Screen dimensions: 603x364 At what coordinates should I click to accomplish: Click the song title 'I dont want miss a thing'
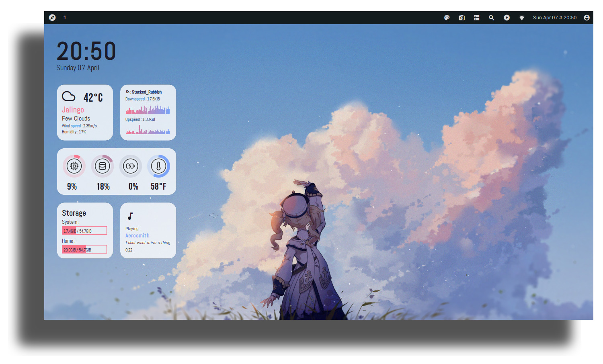tap(148, 243)
